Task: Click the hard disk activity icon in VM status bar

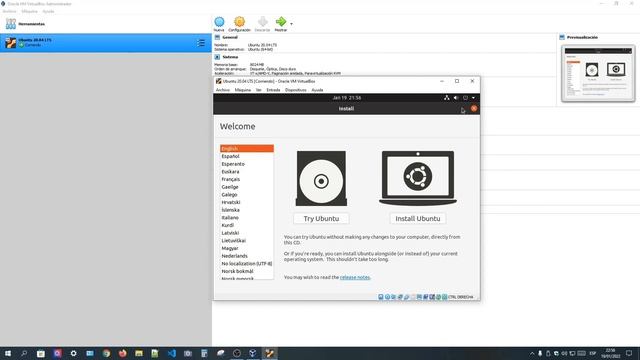Action: tap(381, 297)
